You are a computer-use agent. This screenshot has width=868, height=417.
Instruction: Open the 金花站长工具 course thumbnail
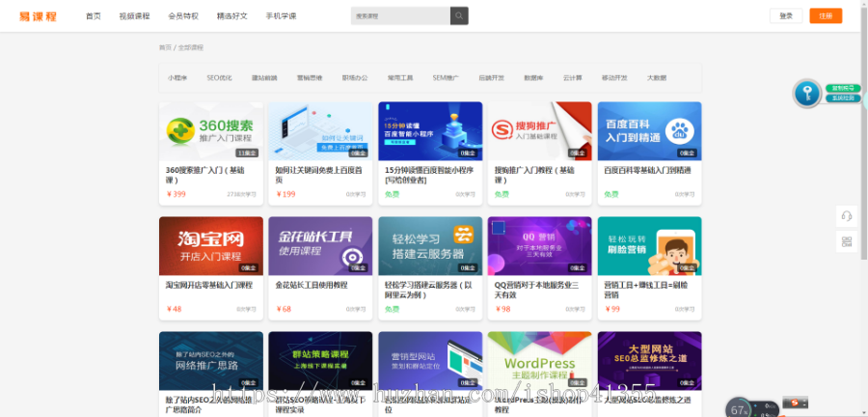(320, 246)
